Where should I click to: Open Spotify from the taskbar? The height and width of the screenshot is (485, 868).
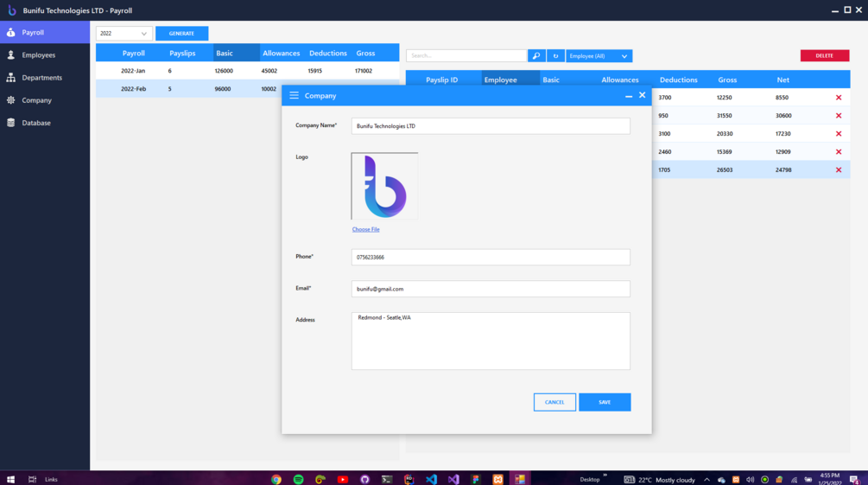pyautogui.click(x=298, y=480)
